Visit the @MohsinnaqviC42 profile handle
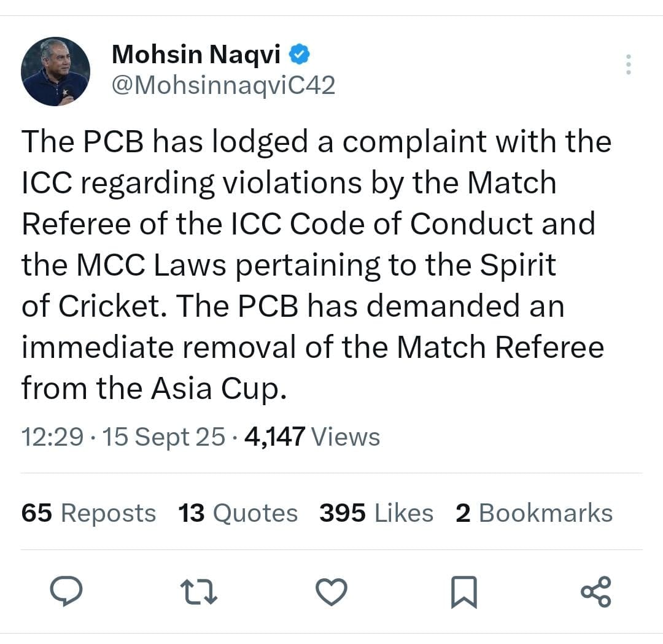The height and width of the screenshot is (644, 663). point(225,85)
